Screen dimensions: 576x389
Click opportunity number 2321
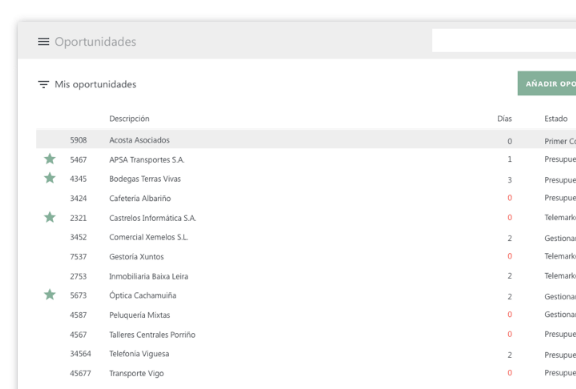[78, 218]
